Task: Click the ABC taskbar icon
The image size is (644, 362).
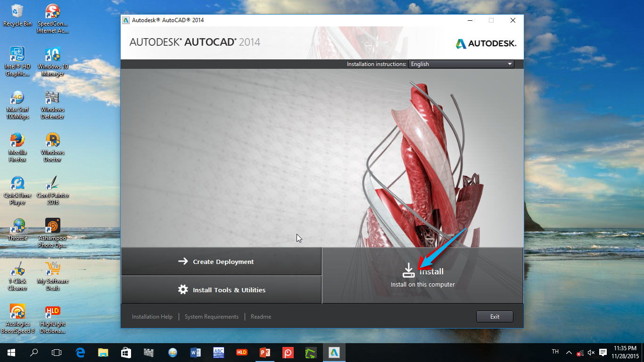Action: pyautogui.click(x=219, y=353)
